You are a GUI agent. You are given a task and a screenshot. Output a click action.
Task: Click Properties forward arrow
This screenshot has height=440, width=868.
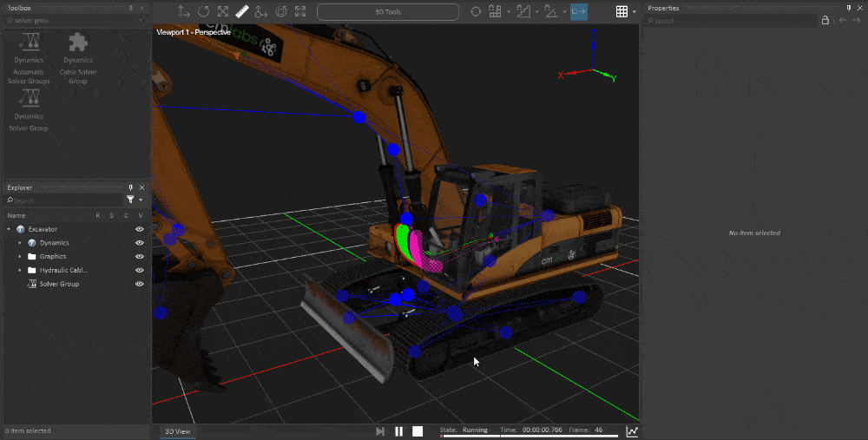[x=857, y=21]
